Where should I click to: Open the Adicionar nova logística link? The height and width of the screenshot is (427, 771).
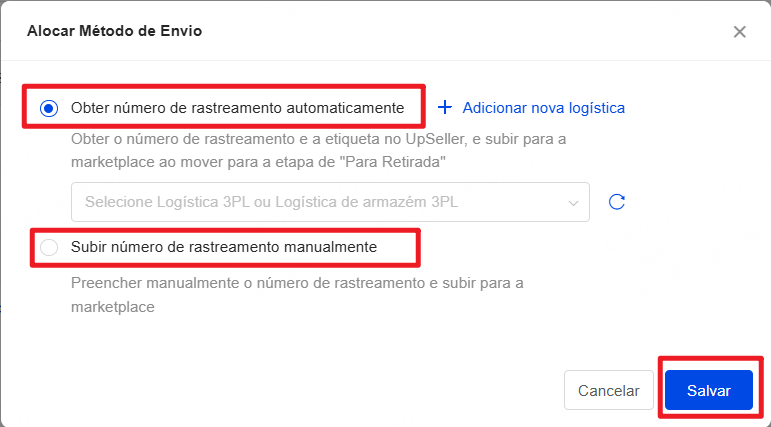(x=543, y=108)
